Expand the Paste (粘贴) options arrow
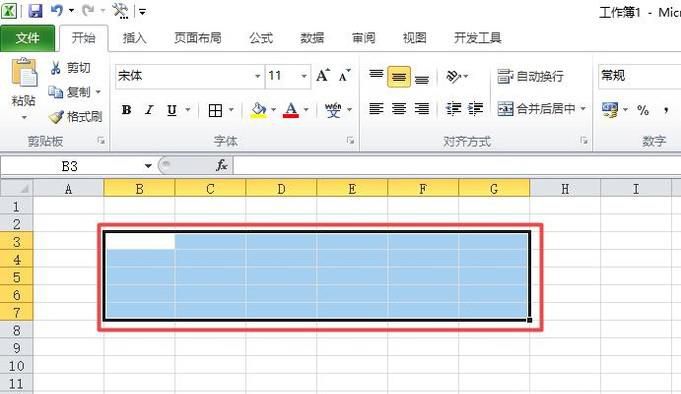 [x=24, y=118]
